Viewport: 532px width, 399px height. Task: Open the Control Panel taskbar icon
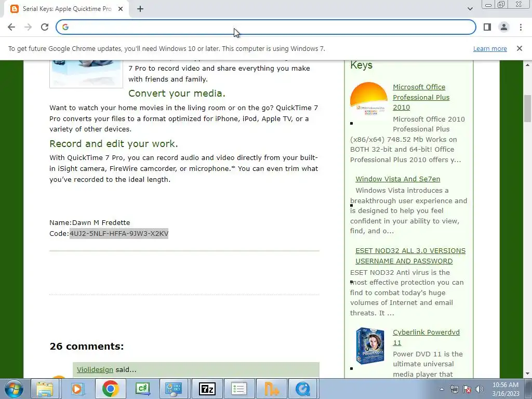click(174, 389)
